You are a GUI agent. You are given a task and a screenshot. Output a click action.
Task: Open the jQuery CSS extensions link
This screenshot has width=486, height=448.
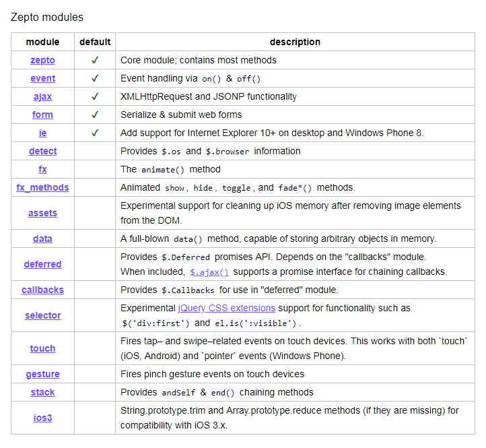coord(226,308)
